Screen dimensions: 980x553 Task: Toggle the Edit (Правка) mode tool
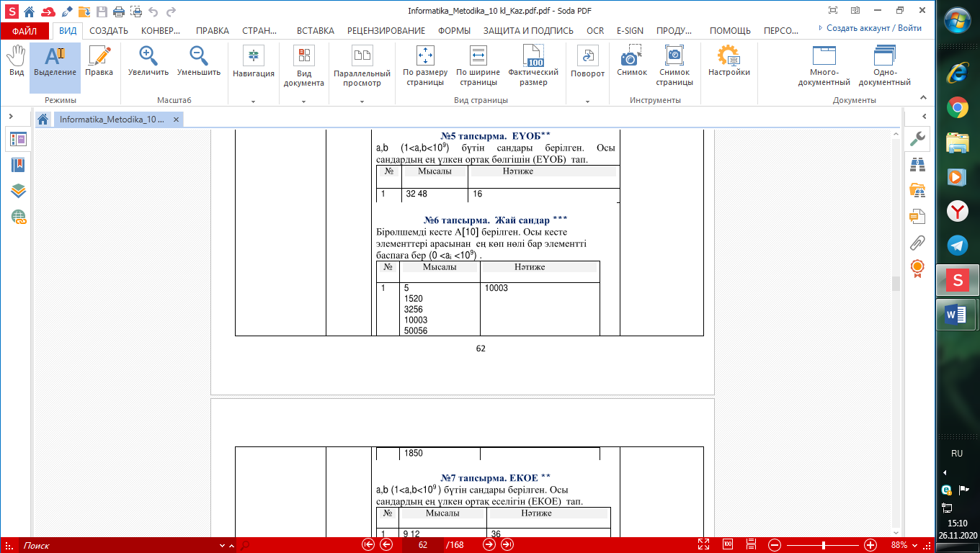(99, 62)
